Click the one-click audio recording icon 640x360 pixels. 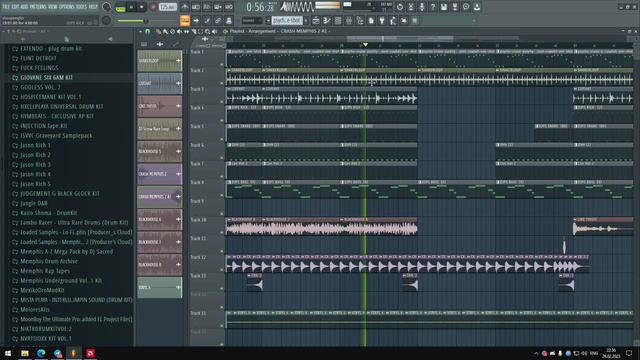[x=422, y=7]
